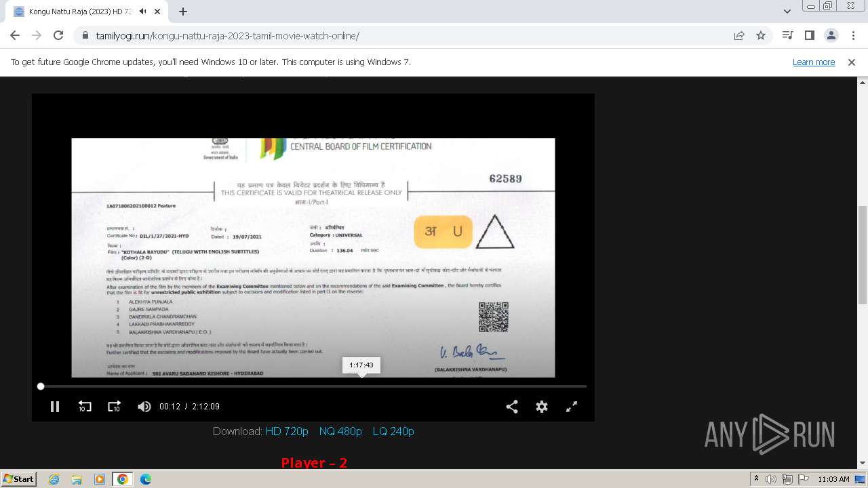Open Chrome three-dot menu

point(852,36)
